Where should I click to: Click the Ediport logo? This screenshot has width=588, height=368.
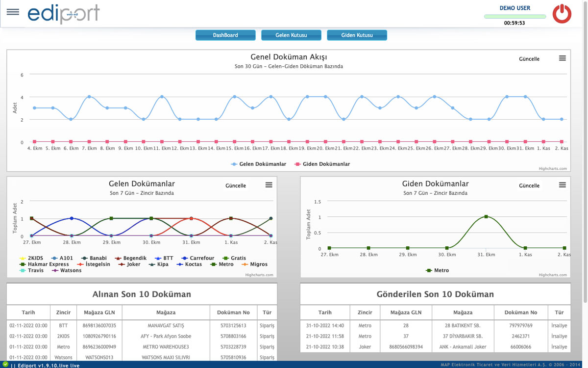click(x=64, y=14)
